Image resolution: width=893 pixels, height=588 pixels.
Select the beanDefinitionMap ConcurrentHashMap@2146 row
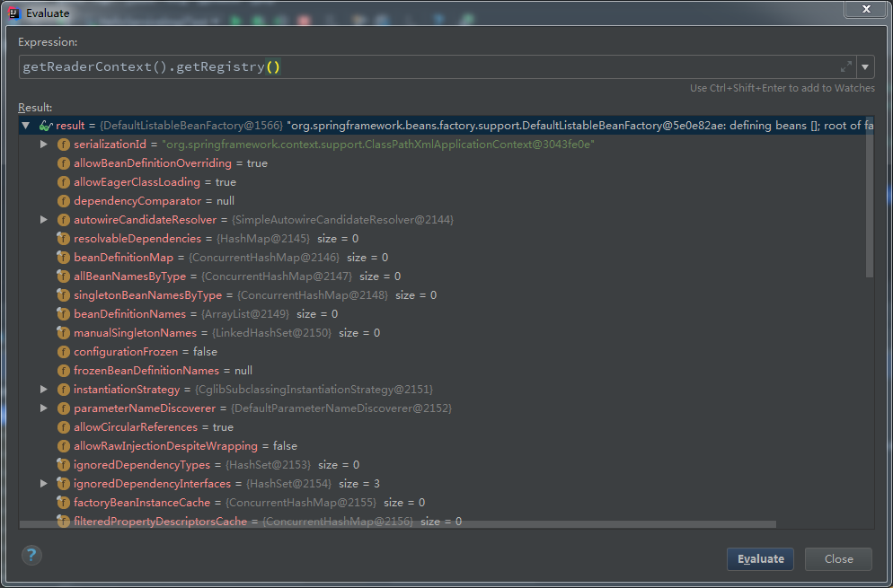pos(231,258)
